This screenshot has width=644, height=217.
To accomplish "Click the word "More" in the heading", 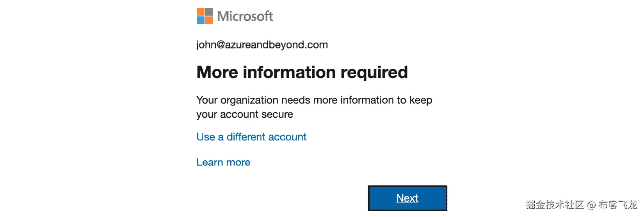I will 217,72.
